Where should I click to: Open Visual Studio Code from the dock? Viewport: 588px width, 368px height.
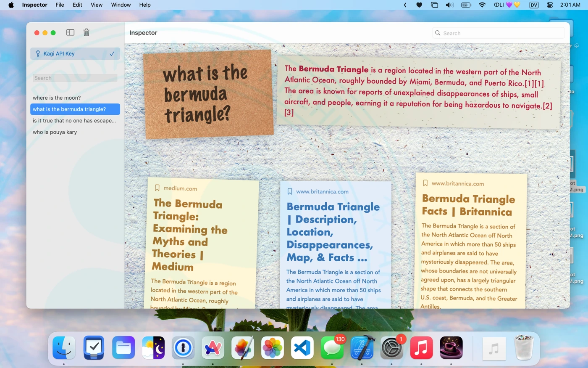(x=302, y=348)
